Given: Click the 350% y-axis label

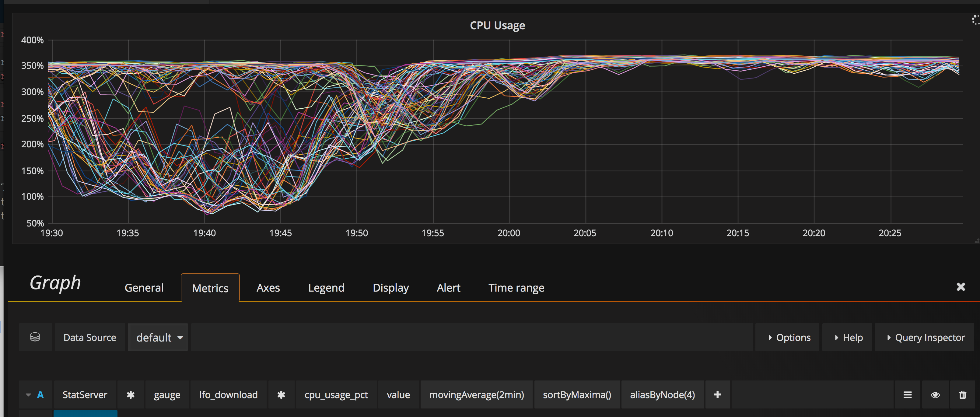Looking at the screenshot, I should (x=32, y=65).
